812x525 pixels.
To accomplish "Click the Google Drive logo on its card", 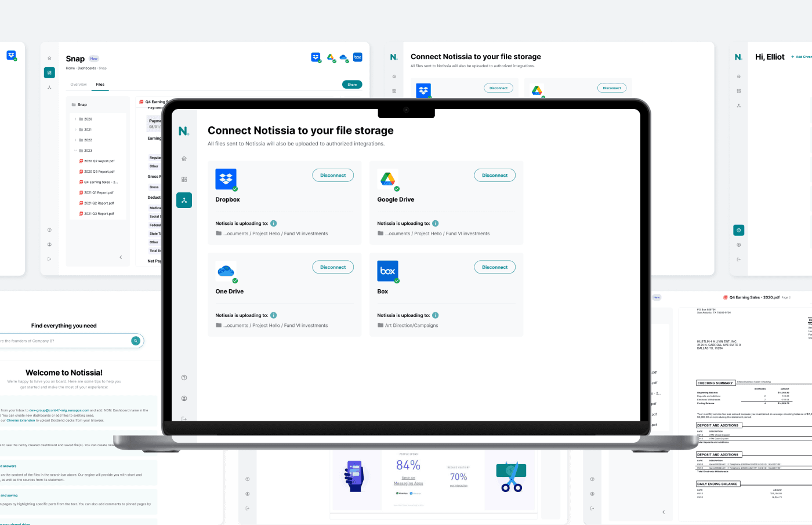I will point(387,179).
